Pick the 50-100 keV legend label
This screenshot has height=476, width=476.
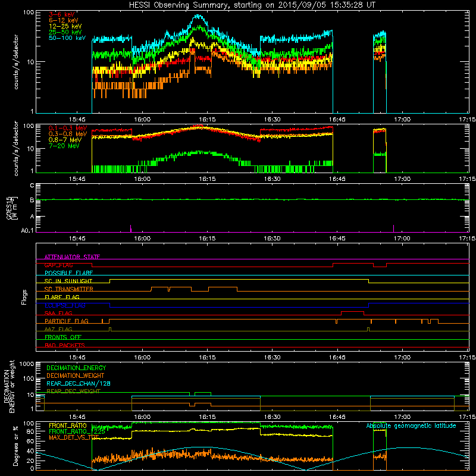tap(67, 38)
